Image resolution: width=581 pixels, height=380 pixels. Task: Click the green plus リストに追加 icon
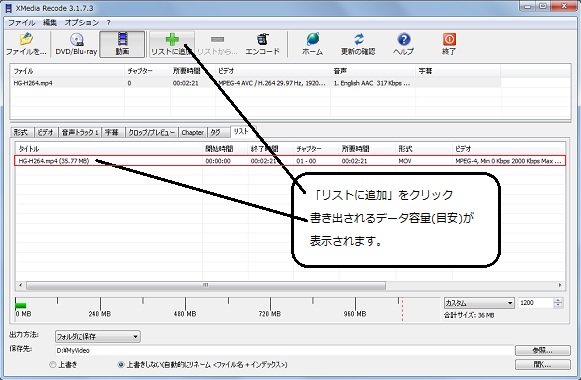[x=172, y=44]
